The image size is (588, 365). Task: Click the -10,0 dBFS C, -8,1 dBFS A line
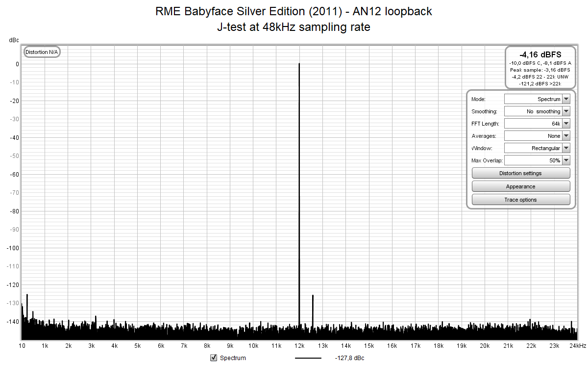click(540, 63)
